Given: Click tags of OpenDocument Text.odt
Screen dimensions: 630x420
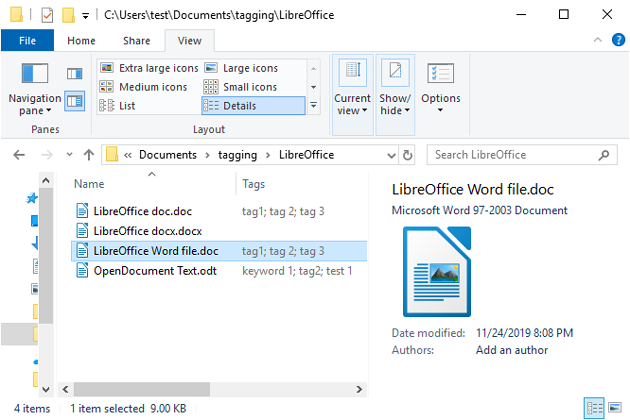Looking at the screenshot, I should tap(297, 271).
